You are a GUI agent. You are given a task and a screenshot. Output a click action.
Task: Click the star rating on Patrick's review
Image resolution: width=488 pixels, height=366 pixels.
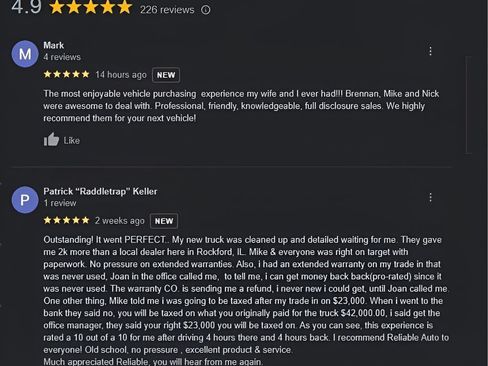67,220
